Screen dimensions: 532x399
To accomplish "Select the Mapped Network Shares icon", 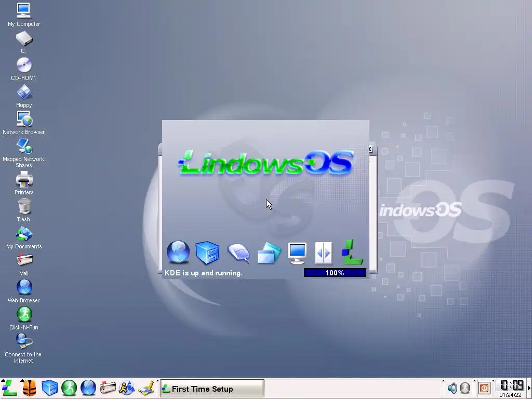I will coord(24,153).
